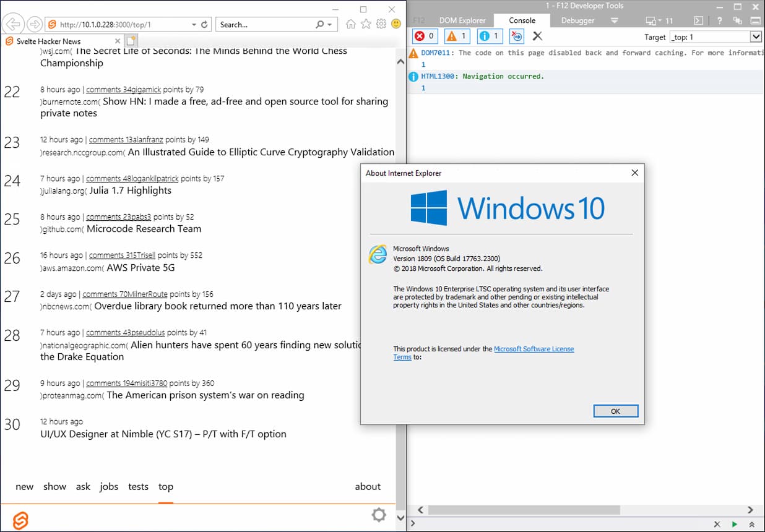Select the 'top' navigation link
The image size is (765, 532).
pos(165,487)
